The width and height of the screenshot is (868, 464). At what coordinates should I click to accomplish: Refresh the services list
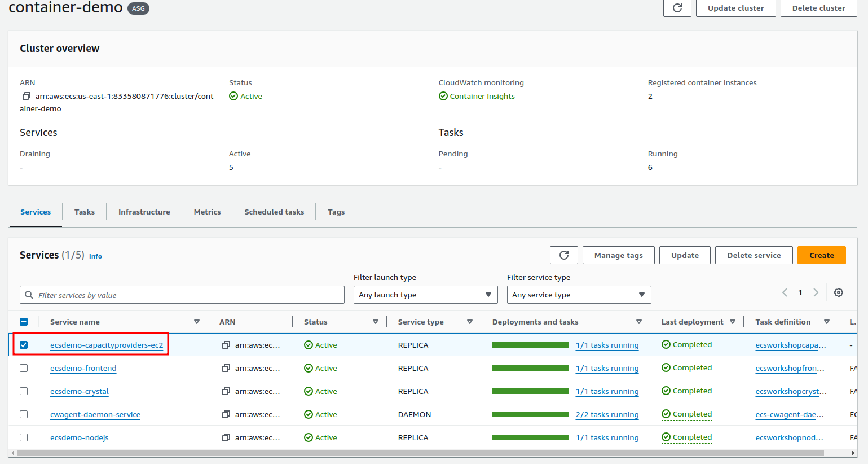pos(563,255)
